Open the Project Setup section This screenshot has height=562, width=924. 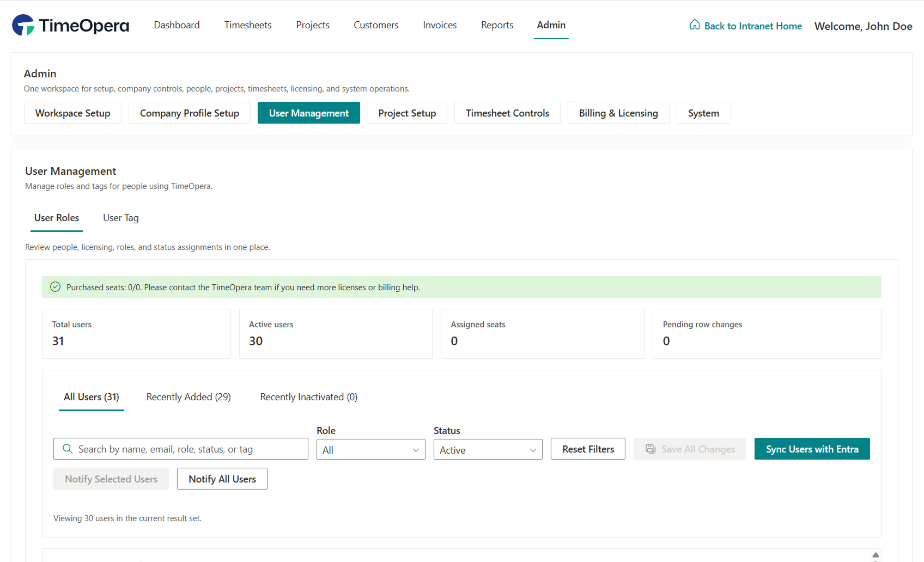point(407,113)
